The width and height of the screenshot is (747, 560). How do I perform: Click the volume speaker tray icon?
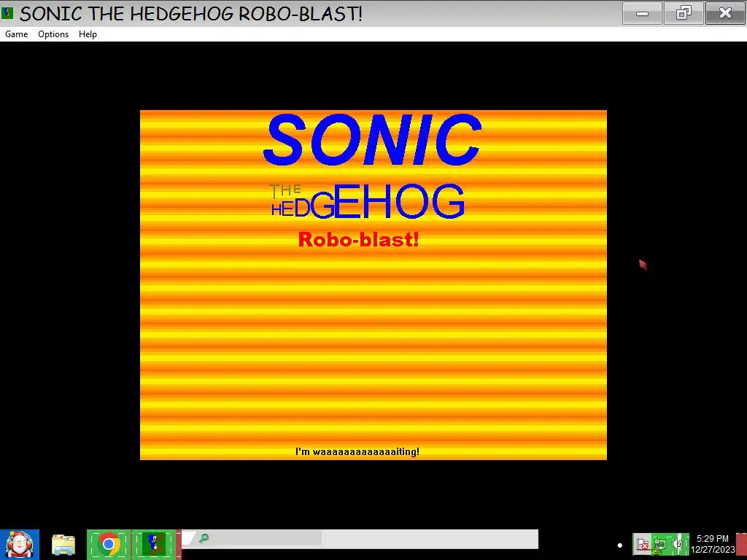pos(678,544)
